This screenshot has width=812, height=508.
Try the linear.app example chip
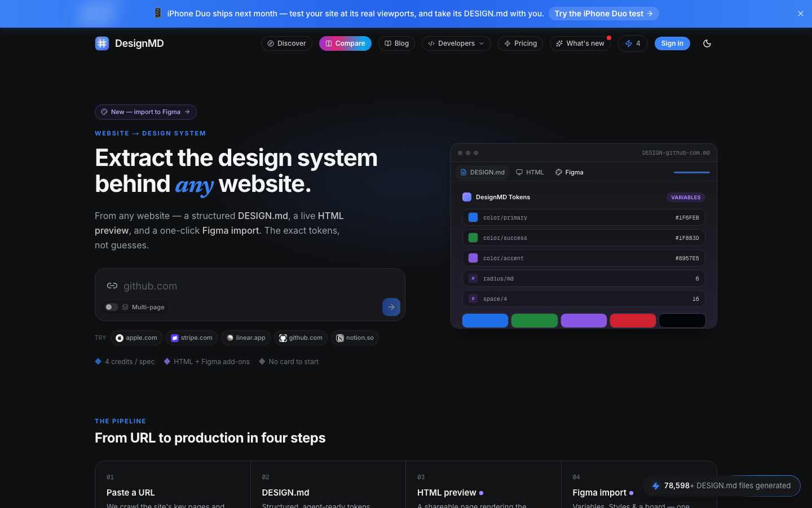tap(246, 338)
